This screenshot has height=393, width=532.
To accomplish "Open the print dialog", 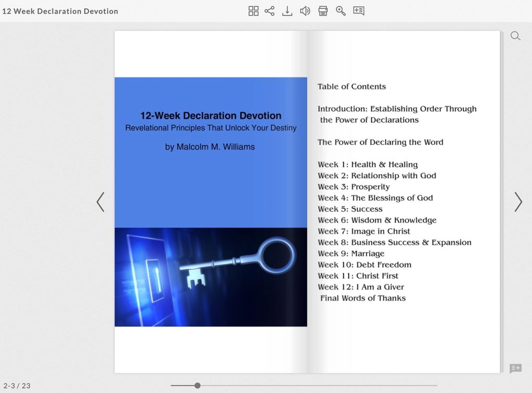I will (322, 10).
